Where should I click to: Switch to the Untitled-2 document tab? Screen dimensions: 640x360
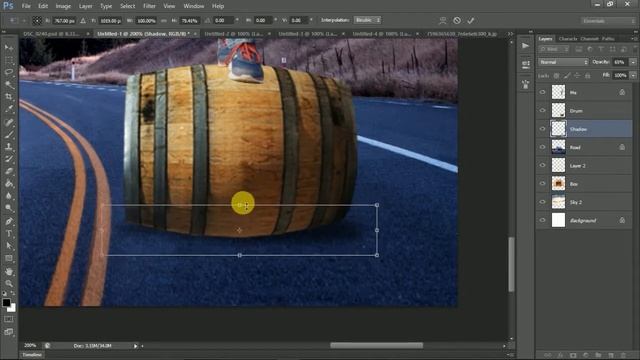(x=233, y=34)
